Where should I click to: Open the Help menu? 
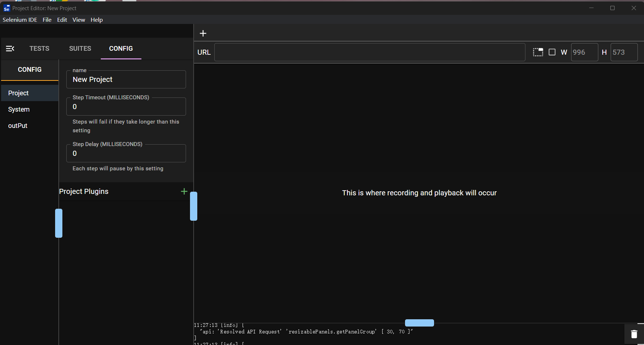[96, 20]
